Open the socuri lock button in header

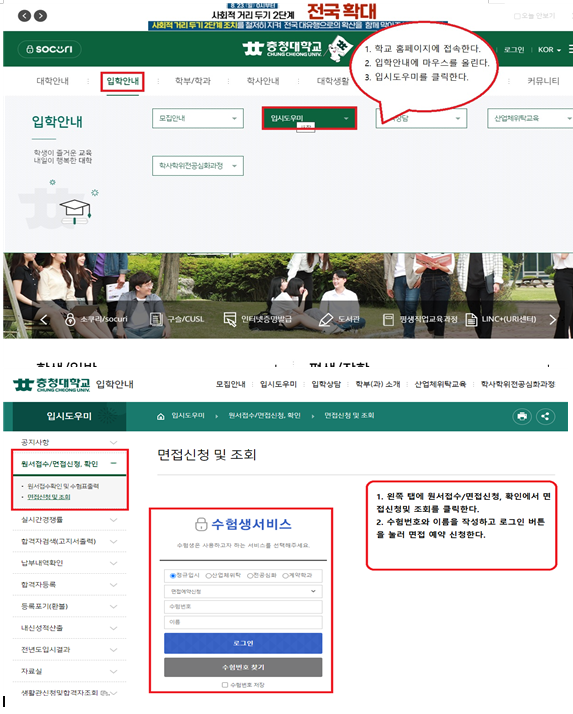click(49, 49)
